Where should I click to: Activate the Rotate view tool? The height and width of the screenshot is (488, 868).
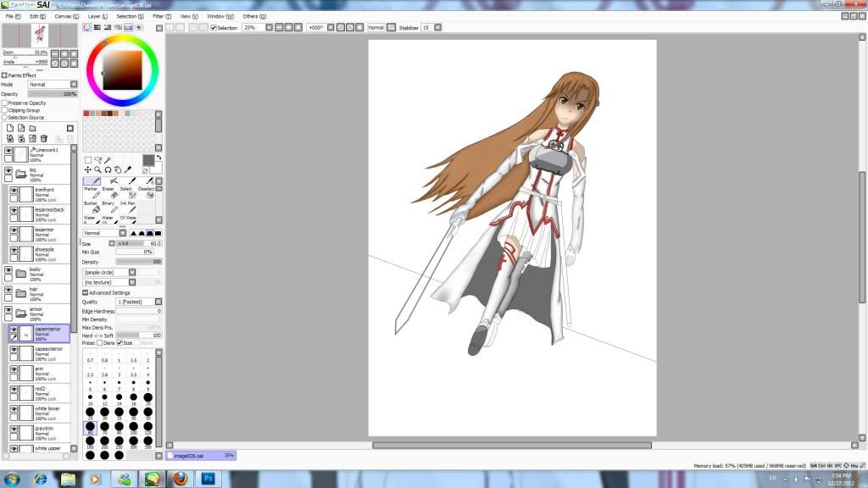click(x=108, y=169)
